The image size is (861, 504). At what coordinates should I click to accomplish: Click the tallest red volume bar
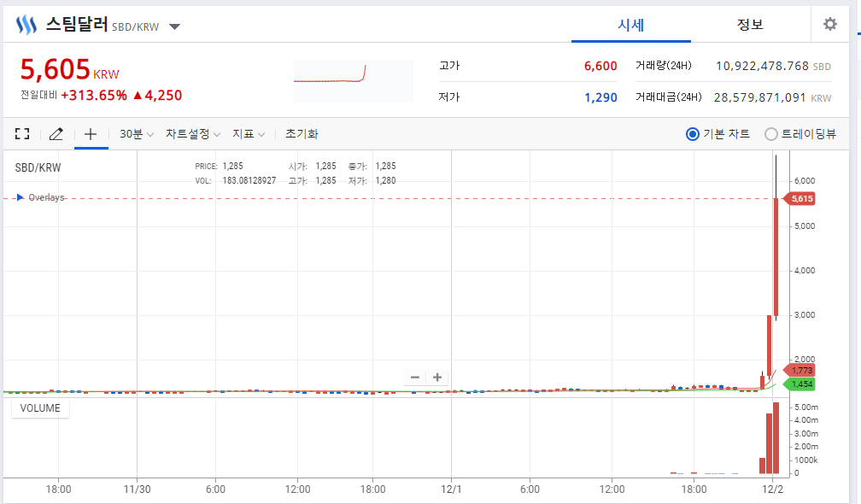(776, 437)
